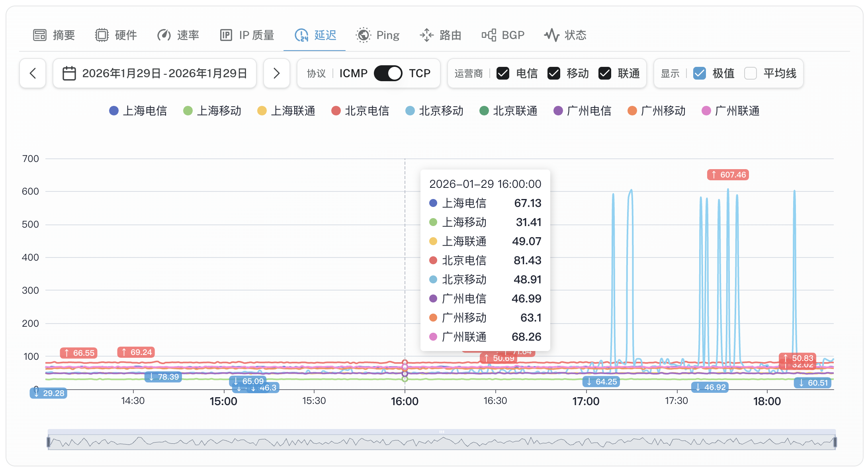
Task: Click the Ping globe icon
Action: click(x=363, y=35)
